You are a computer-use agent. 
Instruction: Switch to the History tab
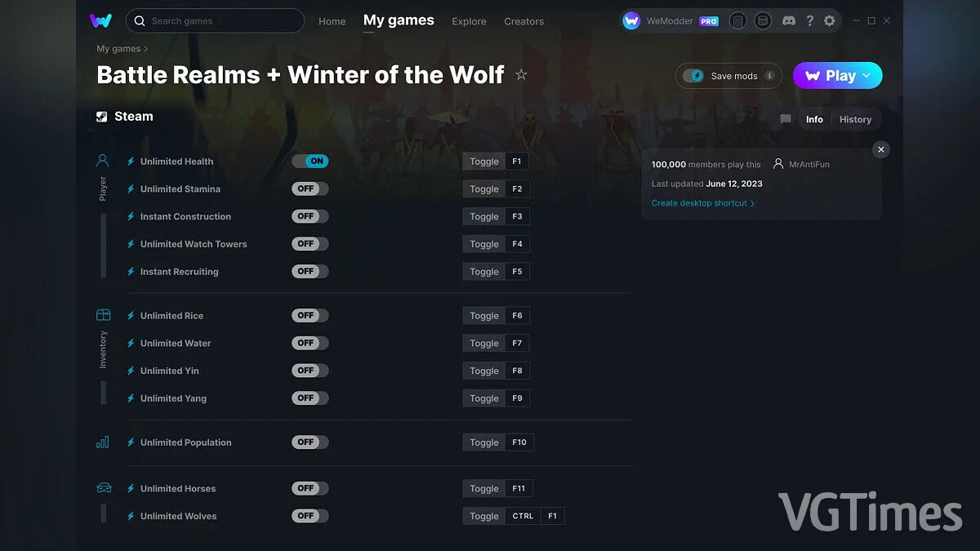[x=855, y=119]
